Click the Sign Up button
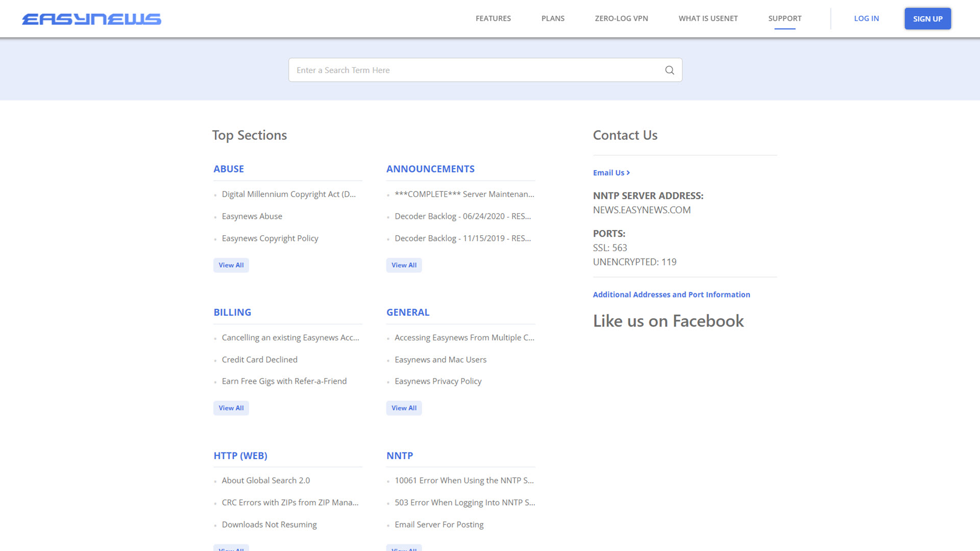This screenshot has height=551, width=980. (x=927, y=19)
